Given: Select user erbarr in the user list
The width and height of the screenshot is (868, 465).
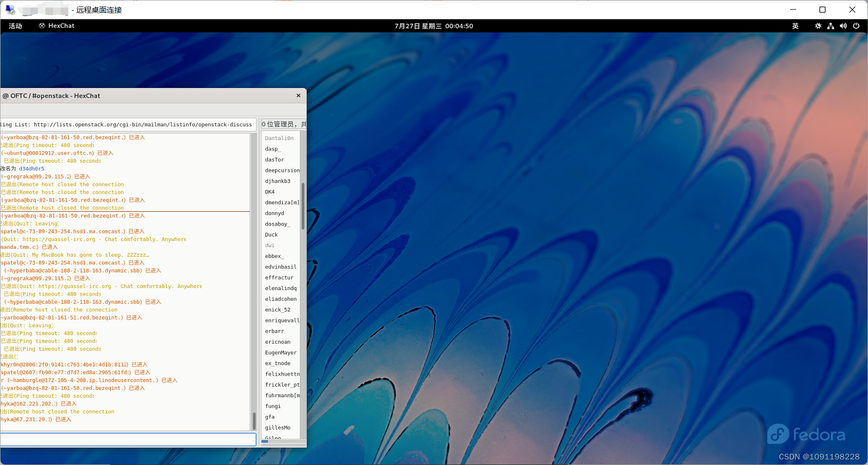Looking at the screenshot, I should pyautogui.click(x=275, y=331).
